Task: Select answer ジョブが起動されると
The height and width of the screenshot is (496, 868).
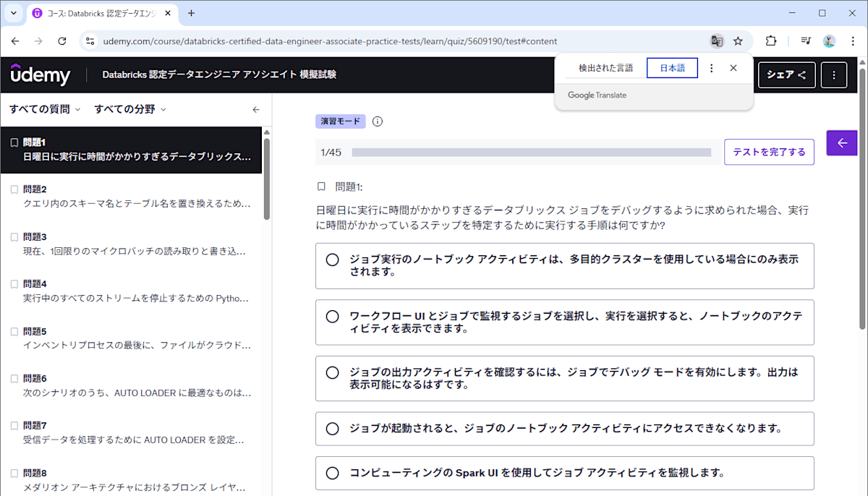Action: click(565, 429)
